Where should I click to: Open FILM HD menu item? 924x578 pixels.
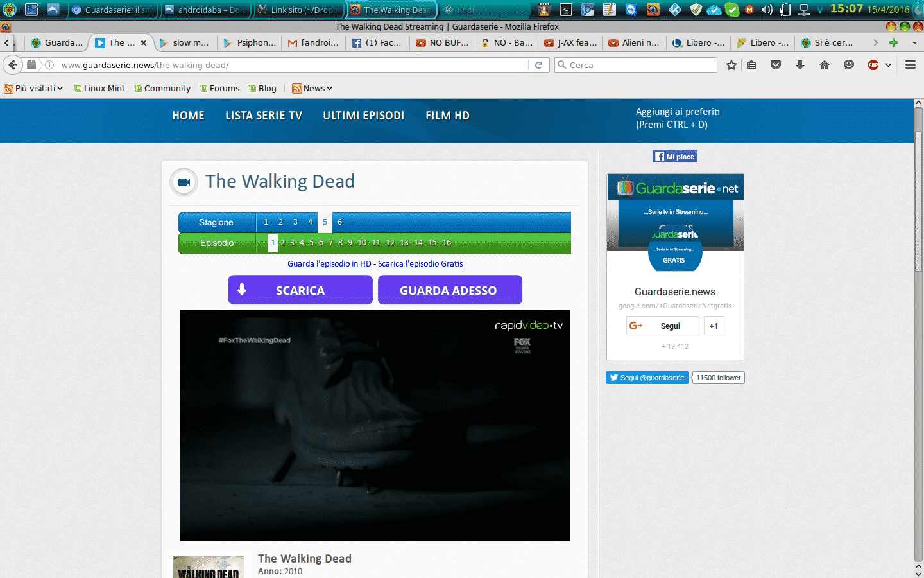(448, 116)
